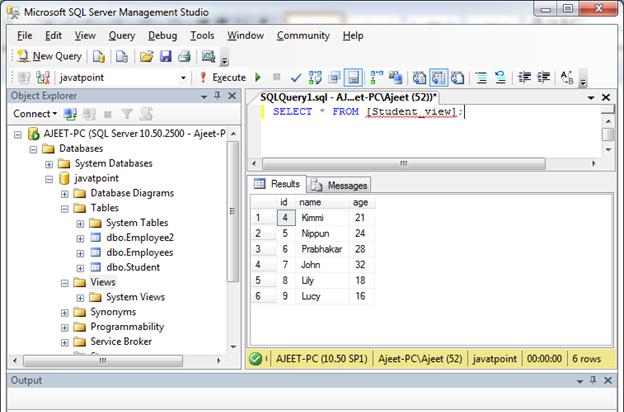Open the Community menu

pyautogui.click(x=303, y=36)
